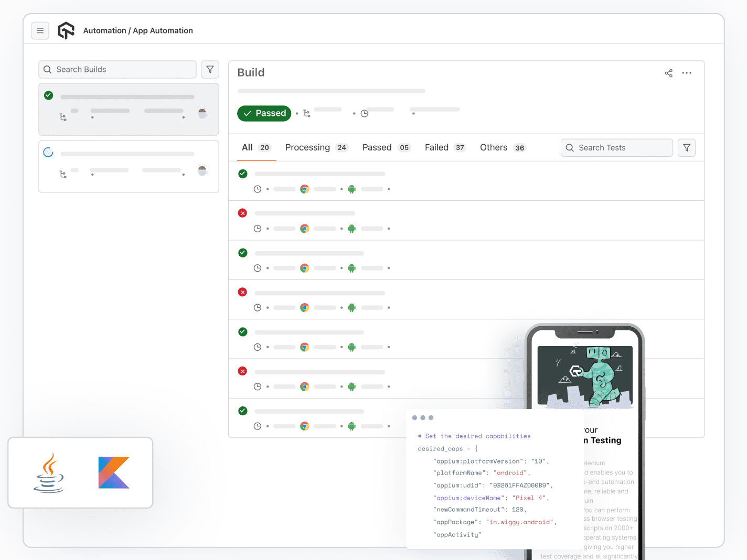Select the Kotlin logo in the bottom card
The width and height of the screenshot is (747, 560).
(113, 472)
